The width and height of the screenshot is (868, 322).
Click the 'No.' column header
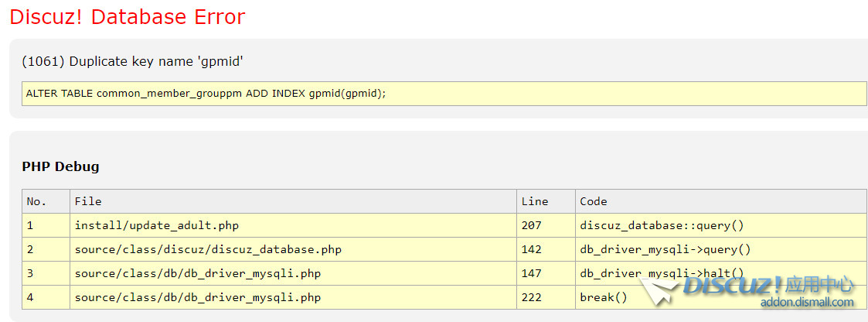pyautogui.click(x=46, y=201)
